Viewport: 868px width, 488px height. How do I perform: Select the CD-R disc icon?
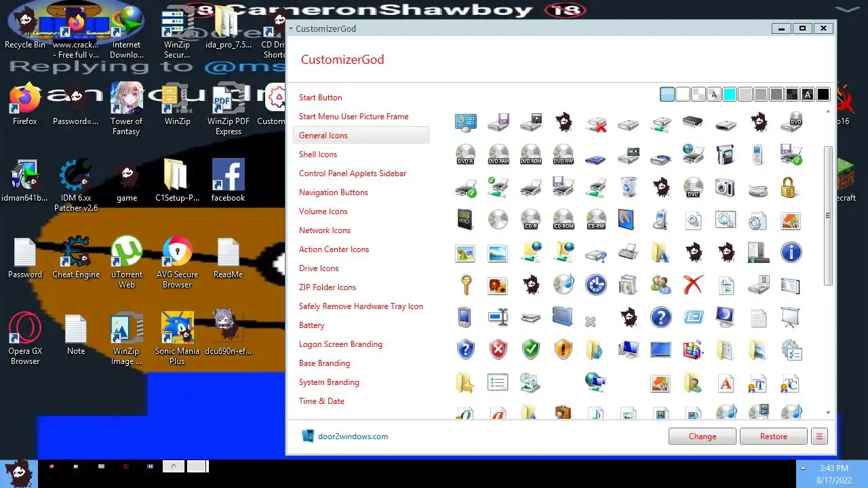[x=531, y=220]
